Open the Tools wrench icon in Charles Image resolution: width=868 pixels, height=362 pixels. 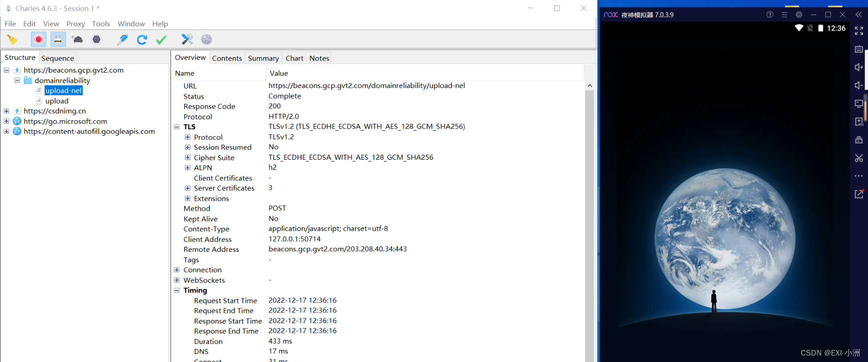coord(187,40)
